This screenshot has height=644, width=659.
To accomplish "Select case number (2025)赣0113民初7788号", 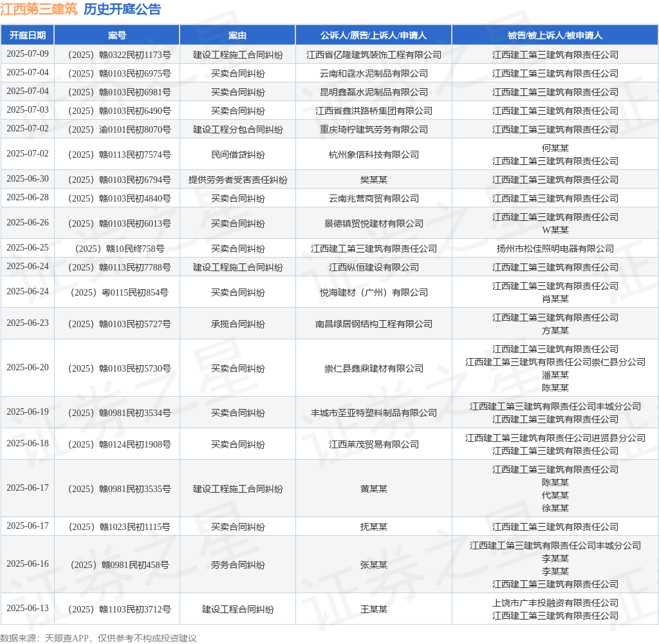I will pos(119,267).
